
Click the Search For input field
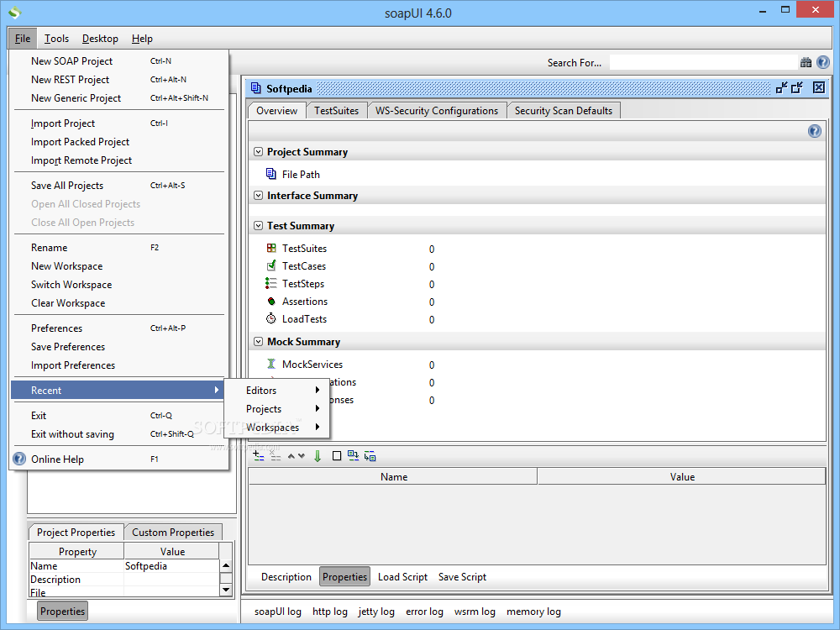[x=703, y=63]
